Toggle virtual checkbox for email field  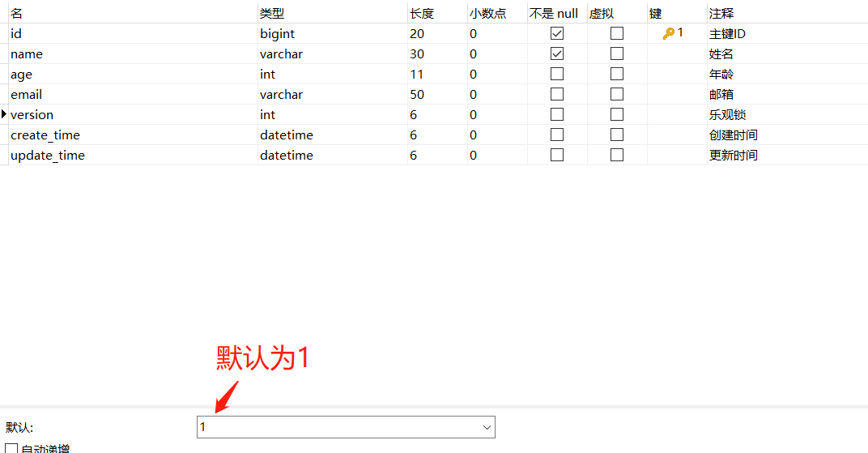617,94
